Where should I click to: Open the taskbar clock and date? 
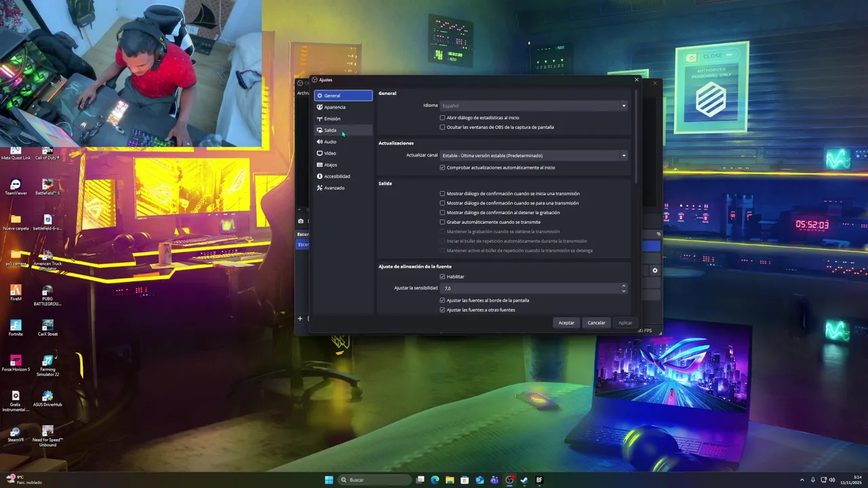click(x=850, y=480)
